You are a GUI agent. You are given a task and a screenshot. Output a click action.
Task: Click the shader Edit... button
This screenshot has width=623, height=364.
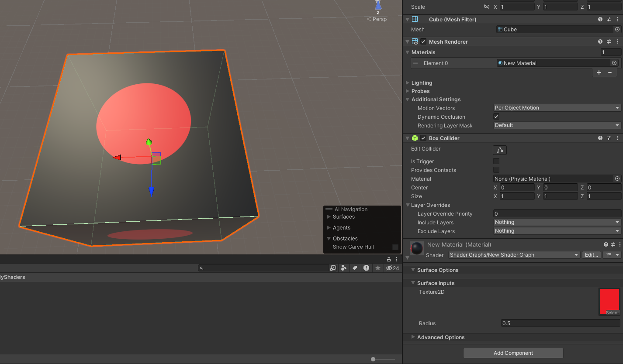pyautogui.click(x=592, y=255)
